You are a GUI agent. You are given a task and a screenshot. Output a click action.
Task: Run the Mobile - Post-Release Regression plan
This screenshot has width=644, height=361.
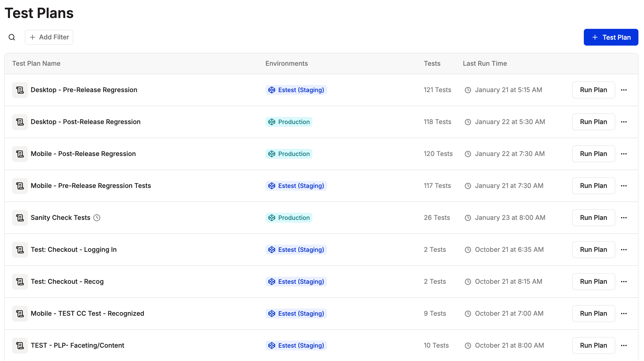click(593, 154)
